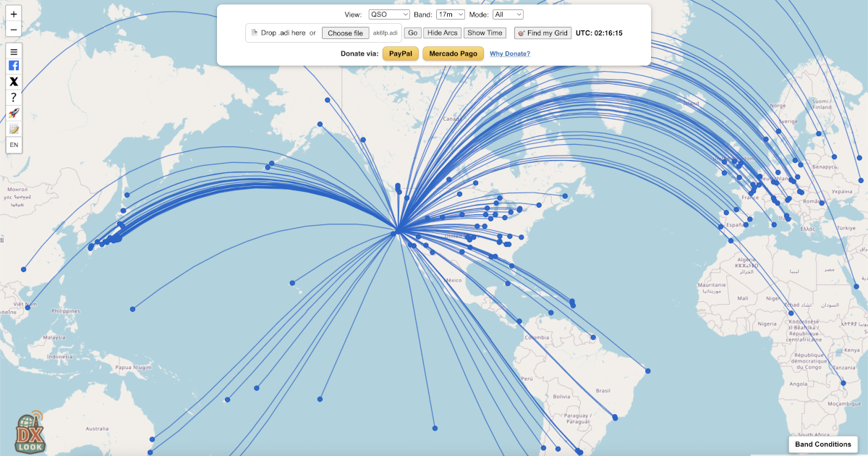This screenshot has width=868, height=456.
Task: Open the Mode dropdown set to All
Action: (x=508, y=14)
